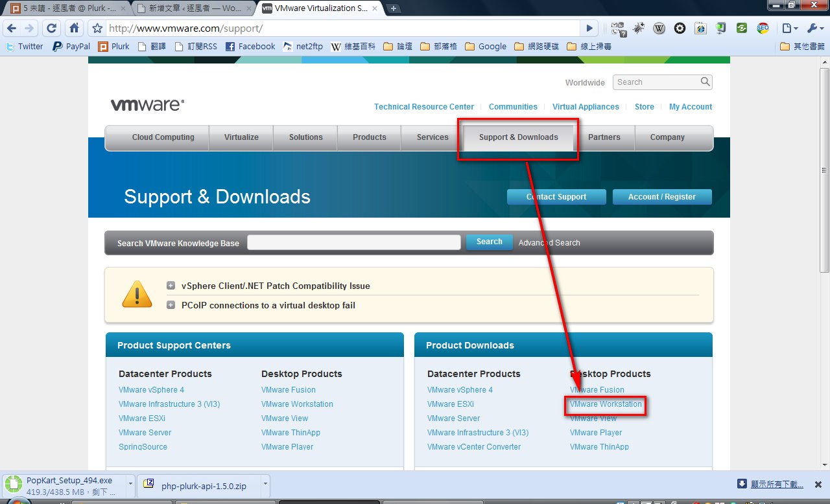Click the Contact Support button
Image resolution: width=830 pixels, height=504 pixels.
[556, 197]
